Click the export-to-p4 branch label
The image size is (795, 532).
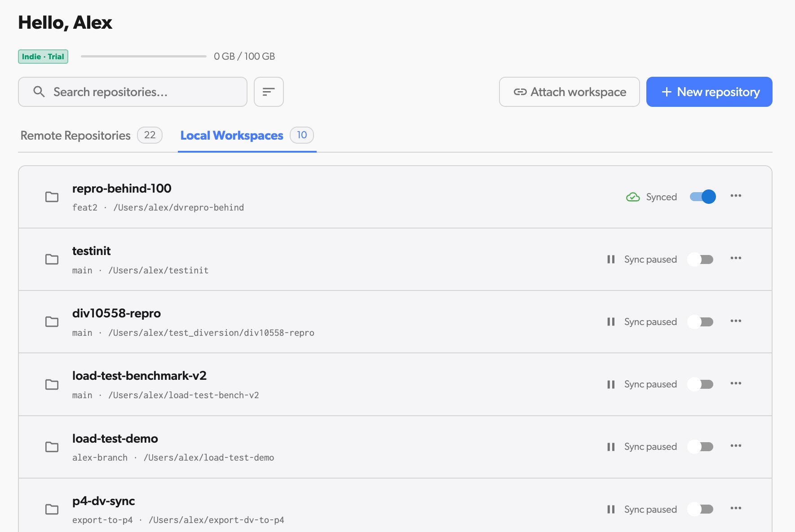[x=102, y=520]
